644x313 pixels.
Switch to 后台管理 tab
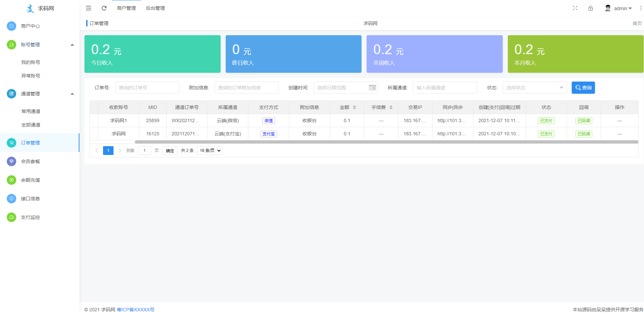(x=155, y=8)
